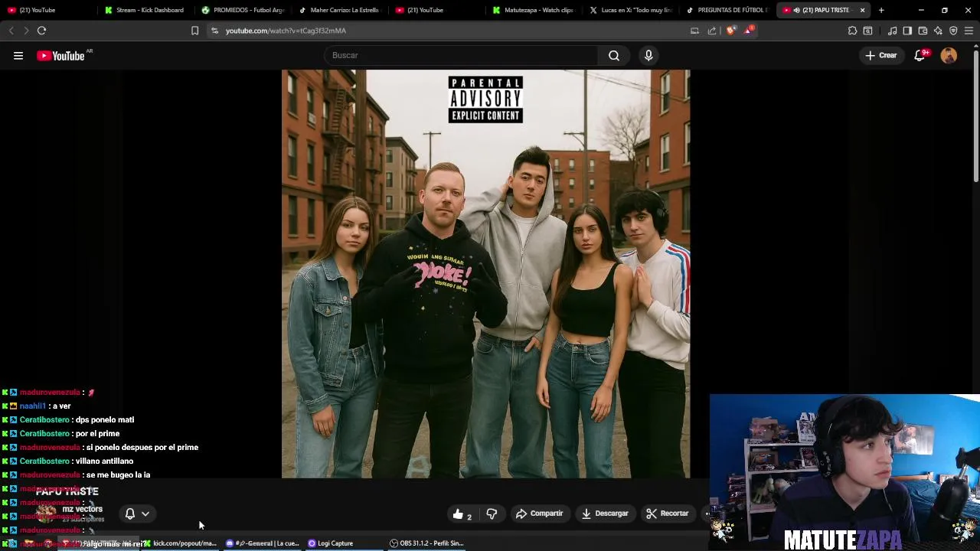Switch to the Lucas en X tab
The image size is (980, 551).
(630, 10)
